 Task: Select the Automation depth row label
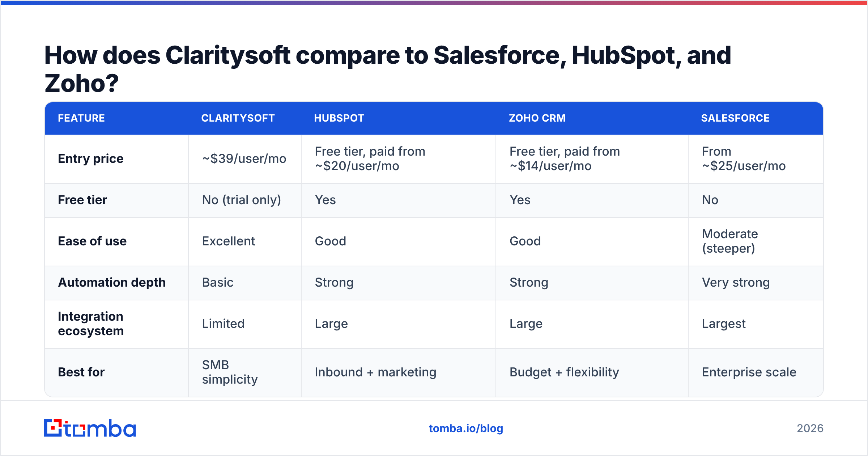pyautogui.click(x=112, y=283)
